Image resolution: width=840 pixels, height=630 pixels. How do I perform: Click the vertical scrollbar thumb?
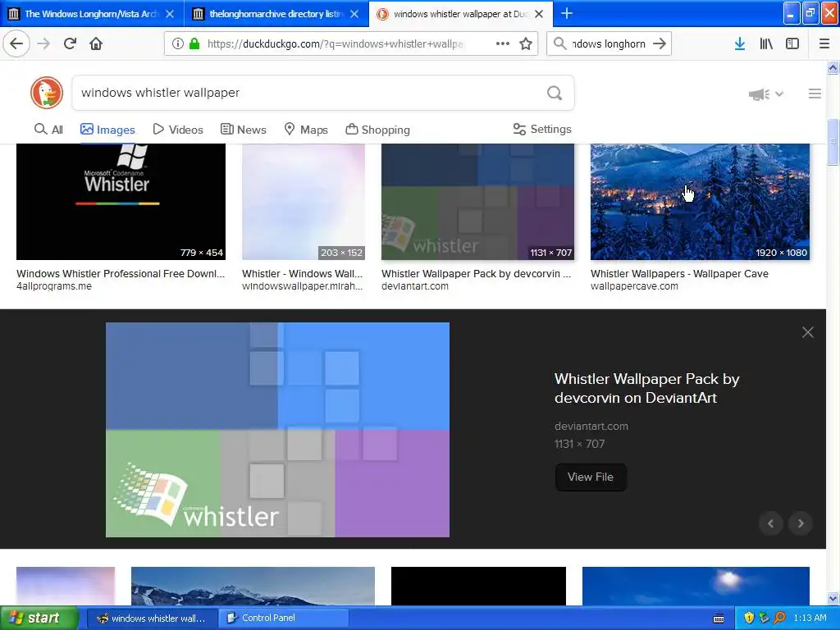(x=833, y=143)
